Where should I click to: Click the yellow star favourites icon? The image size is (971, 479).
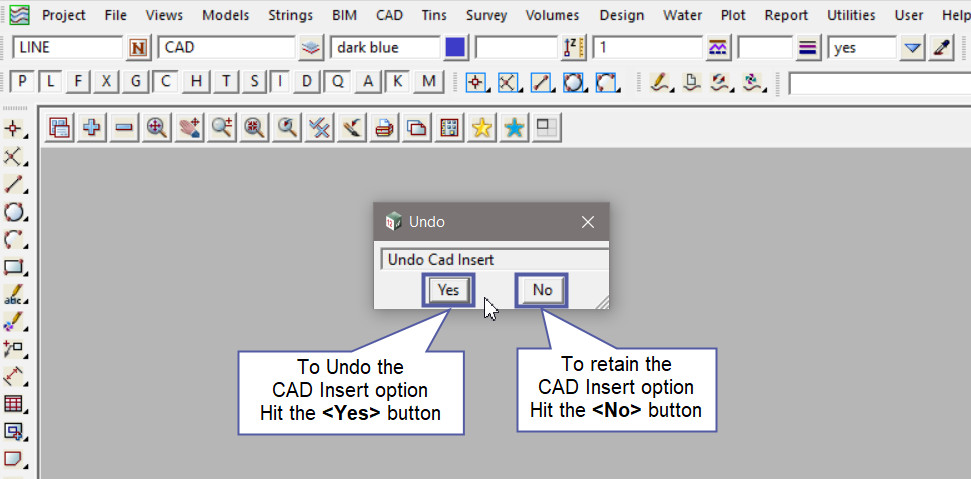click(x=482, y=127)
